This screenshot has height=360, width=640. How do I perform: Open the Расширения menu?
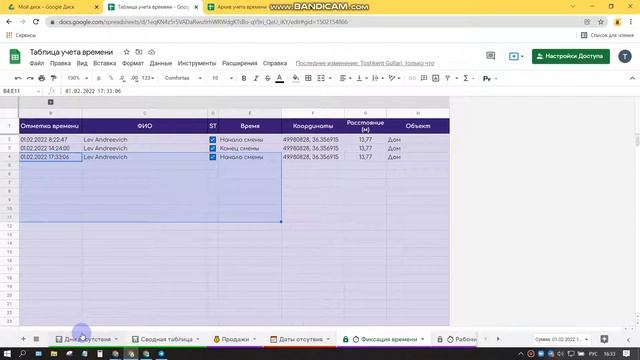(x=240, y=63)
